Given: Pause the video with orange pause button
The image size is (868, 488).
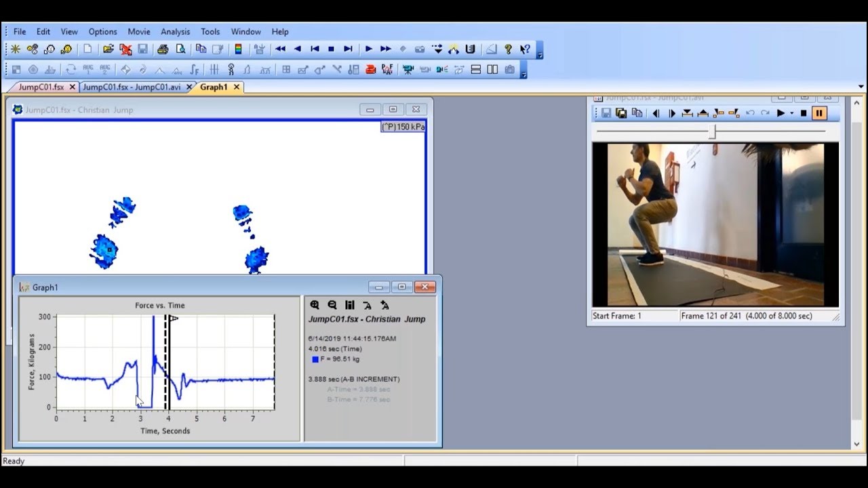Looking at the screenshot, I should click(x=818, y=113).
